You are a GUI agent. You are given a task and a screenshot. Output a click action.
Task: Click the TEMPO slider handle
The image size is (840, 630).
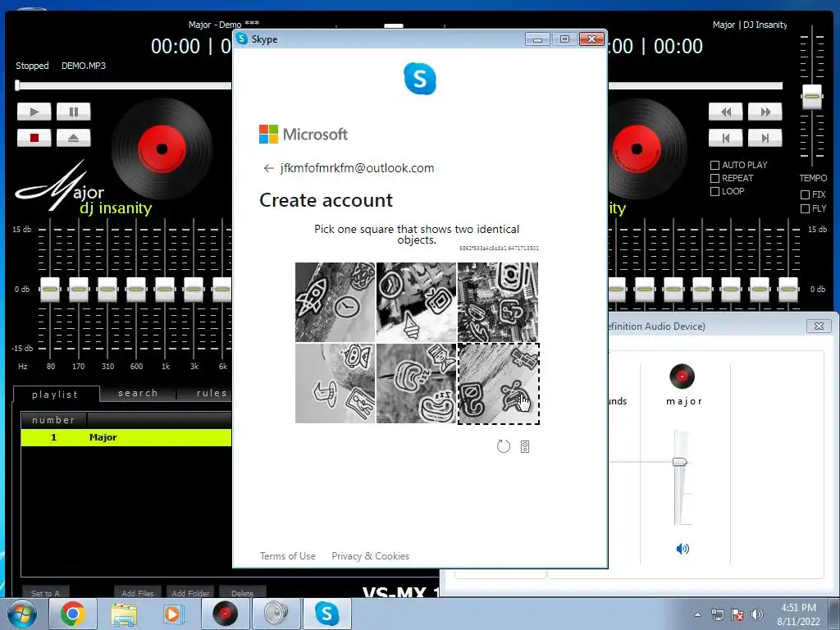811,97
